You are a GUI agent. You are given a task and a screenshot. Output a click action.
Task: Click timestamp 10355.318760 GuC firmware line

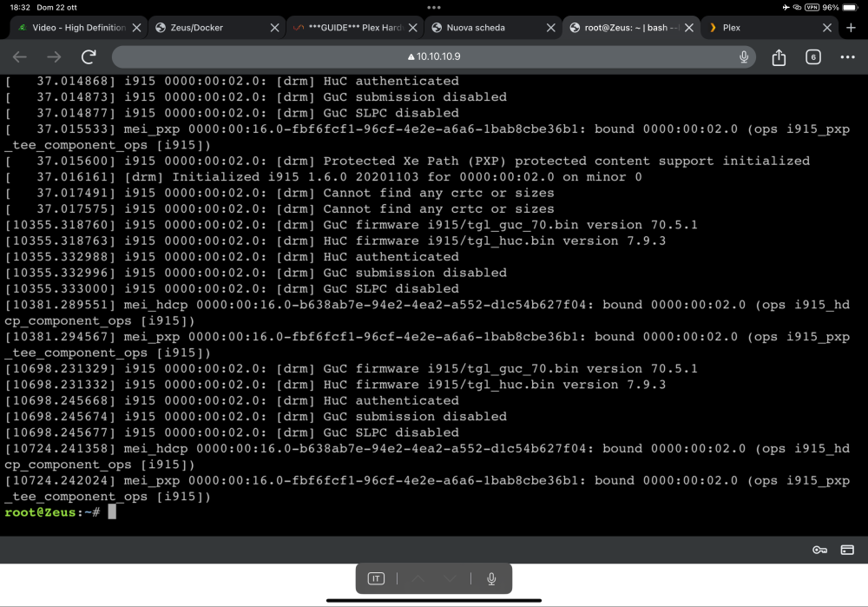[x=351, y=225]
